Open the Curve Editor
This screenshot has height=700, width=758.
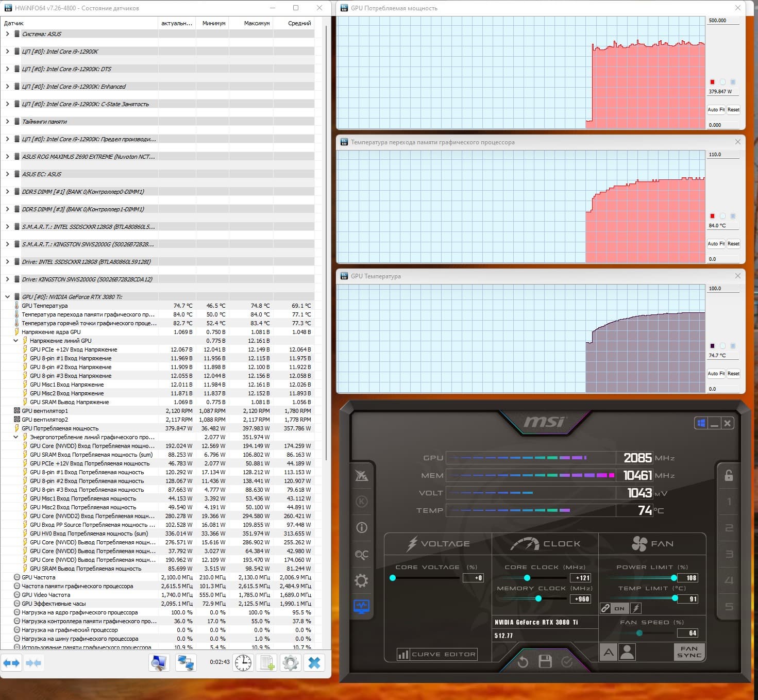coord(437,654)
